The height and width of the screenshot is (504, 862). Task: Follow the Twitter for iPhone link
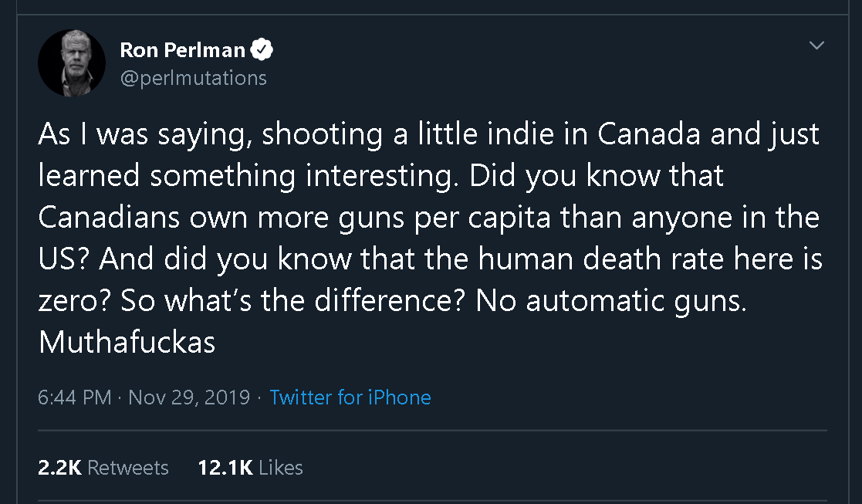[x=350, y=397]
